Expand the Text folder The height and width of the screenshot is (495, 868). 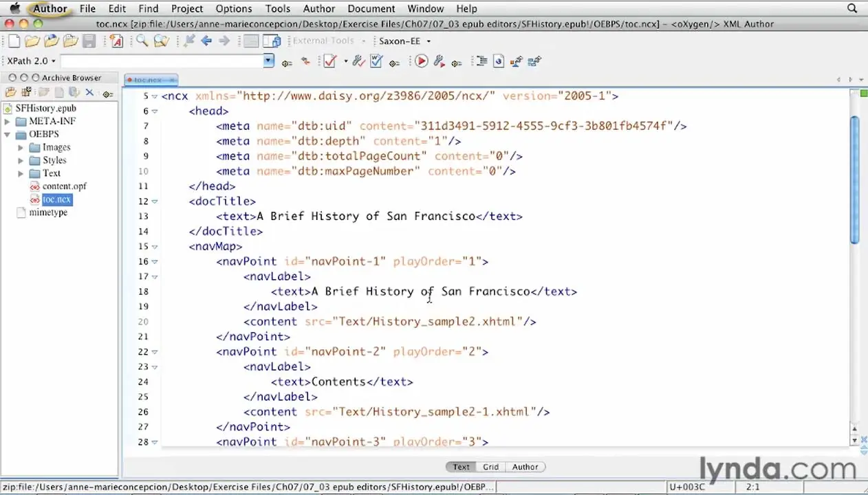point(21,173)
